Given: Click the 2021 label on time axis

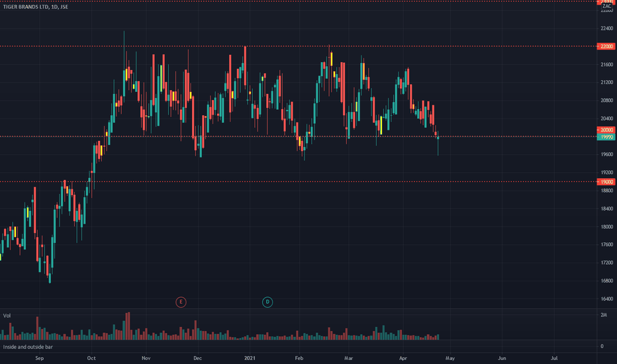Looking at the screenshot, I should tap(250, 358).
